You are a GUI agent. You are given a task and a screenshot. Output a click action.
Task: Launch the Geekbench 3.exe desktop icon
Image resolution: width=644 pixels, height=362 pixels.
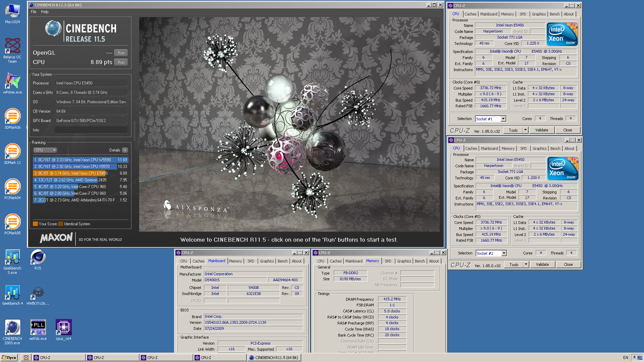coord(12,262)
